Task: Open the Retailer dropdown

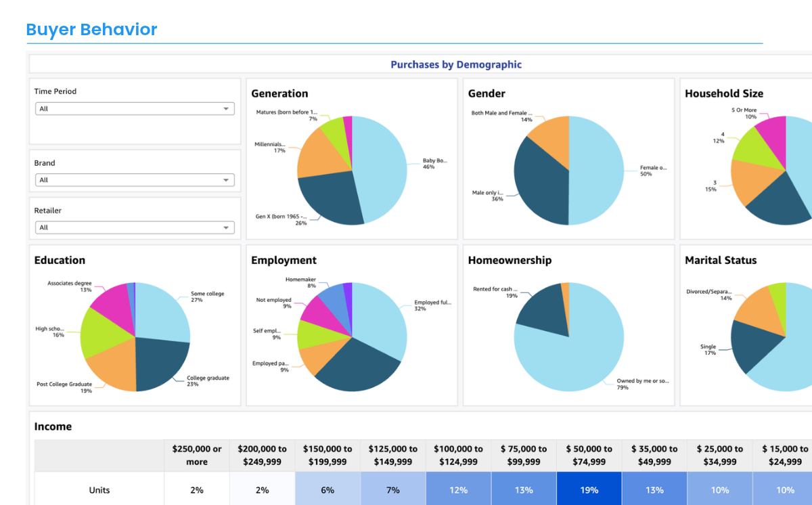Action: [134, 227]
